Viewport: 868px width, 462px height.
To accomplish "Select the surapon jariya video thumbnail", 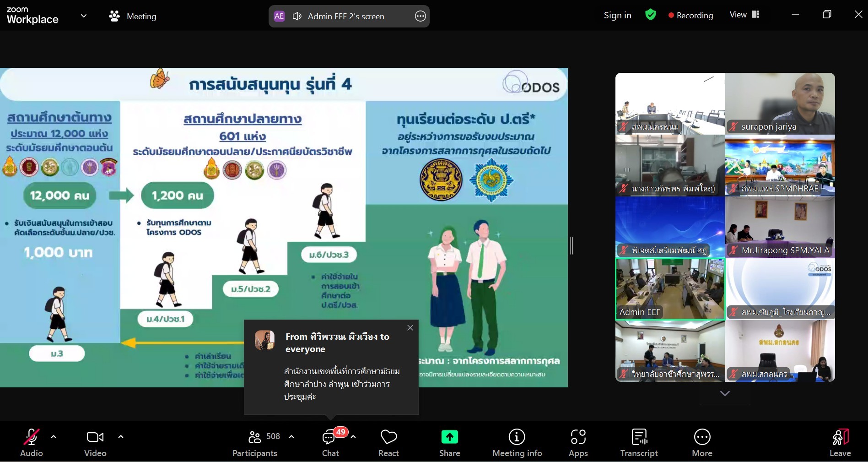I will point(780,103).
